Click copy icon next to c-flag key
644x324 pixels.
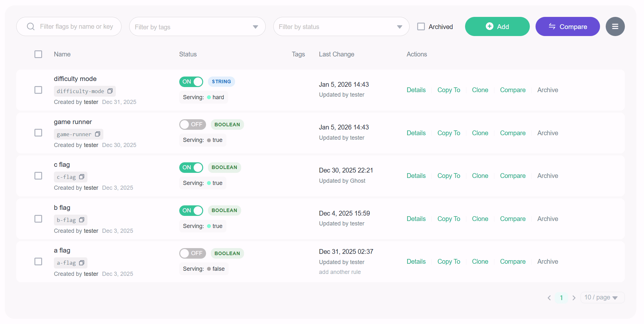tap(82, 177)
